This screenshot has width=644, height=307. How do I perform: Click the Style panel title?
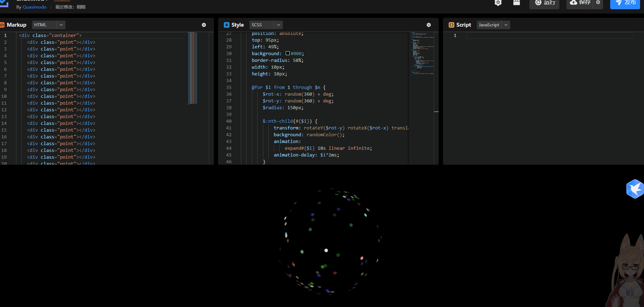tap(237, 25)
